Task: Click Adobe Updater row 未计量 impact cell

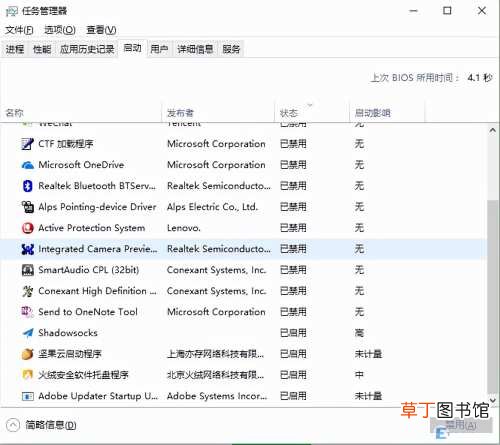Action: pyautogui.click(x=368, y=396)
